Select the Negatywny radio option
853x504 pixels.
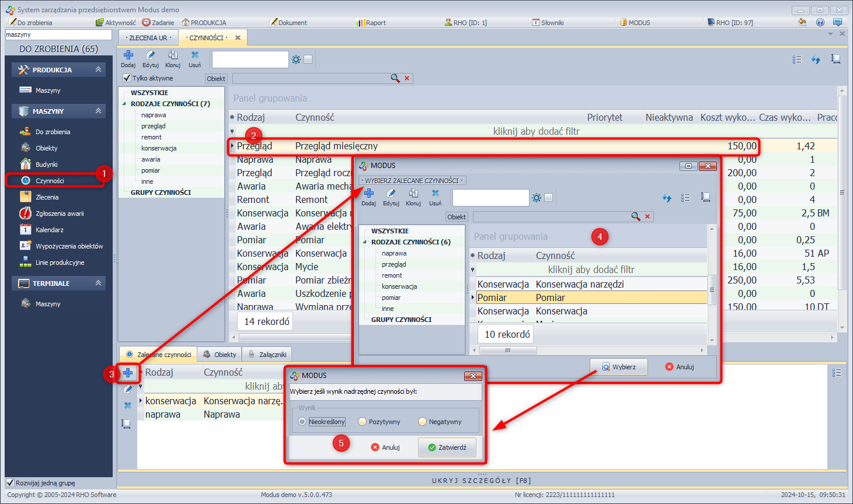pyautogui.click(x=423, y=422)
